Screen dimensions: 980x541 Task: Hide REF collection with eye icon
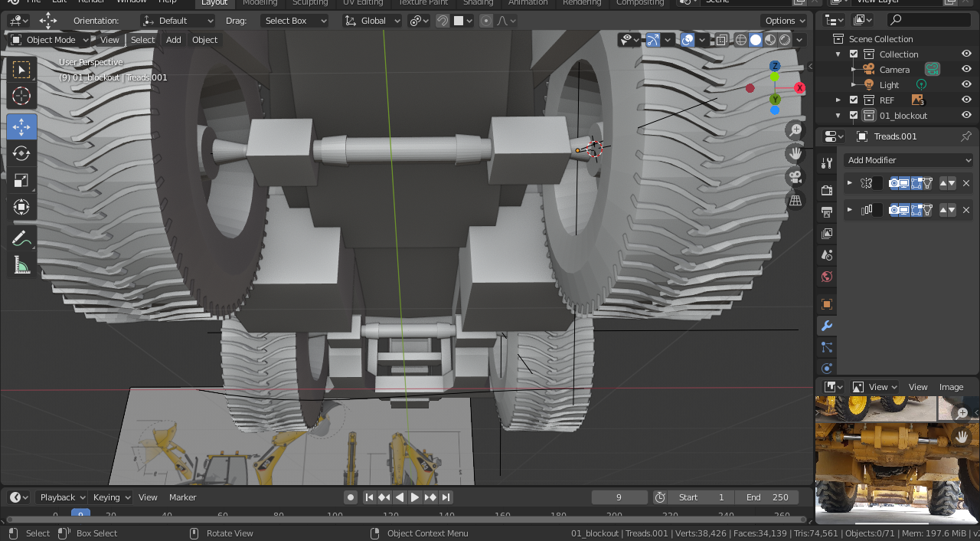point(966,100)
